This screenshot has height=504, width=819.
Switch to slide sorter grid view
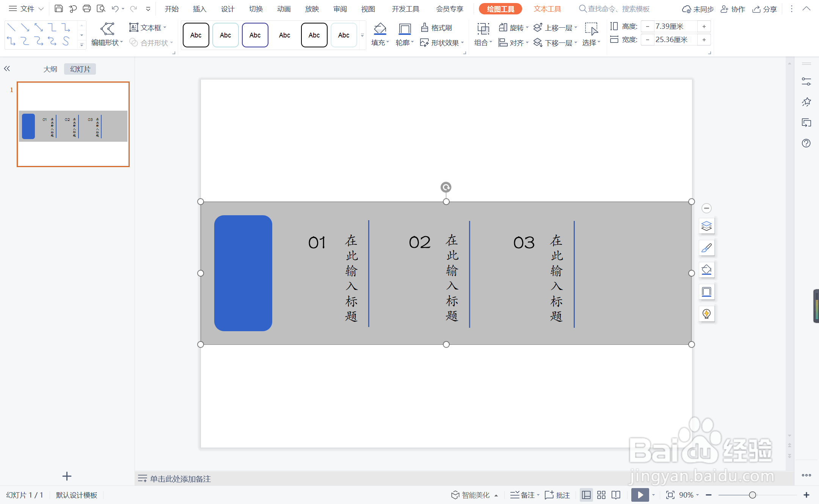pyautogui.click(x=601, y=495)
